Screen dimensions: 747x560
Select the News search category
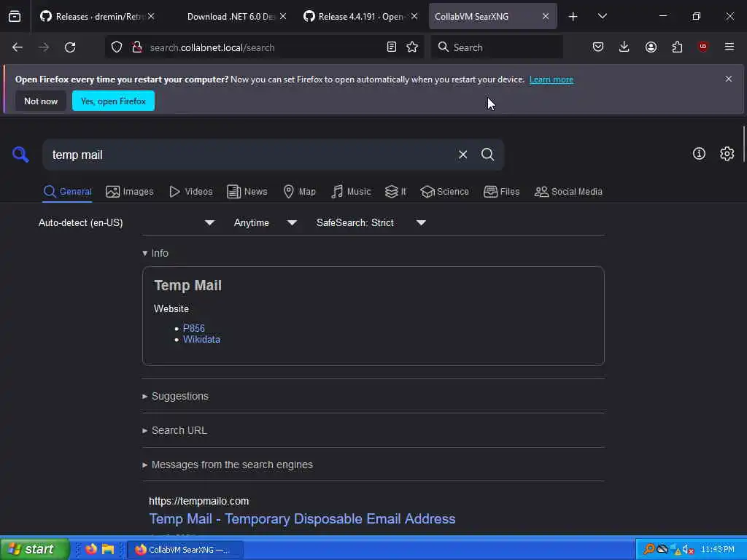(x=247, y=192)
